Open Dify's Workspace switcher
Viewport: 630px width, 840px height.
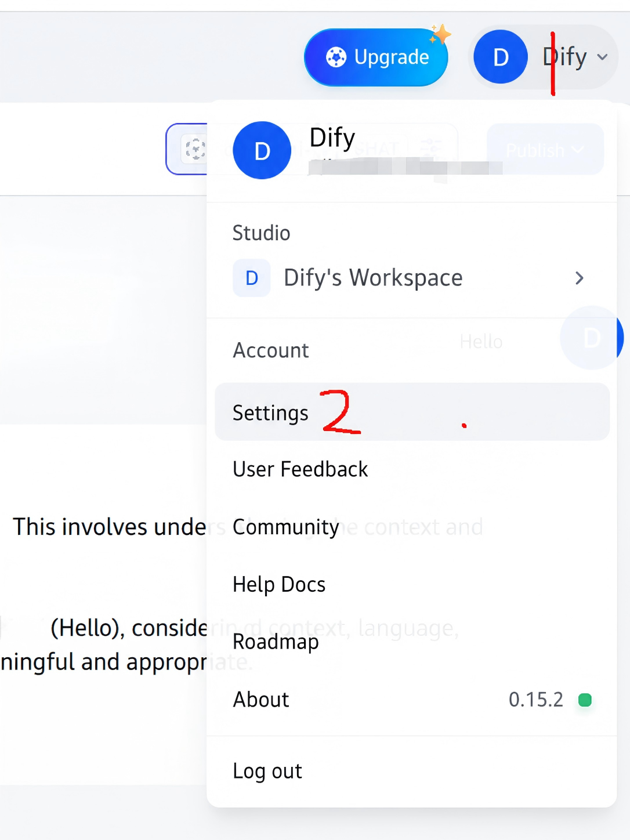(x=412, y=278)
